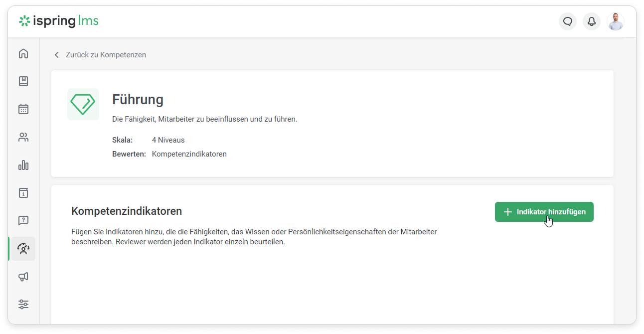Click the iSpring LMS logo
Image resolution: width=644 pixels, height=334 pixels.
tap(59, 21)
